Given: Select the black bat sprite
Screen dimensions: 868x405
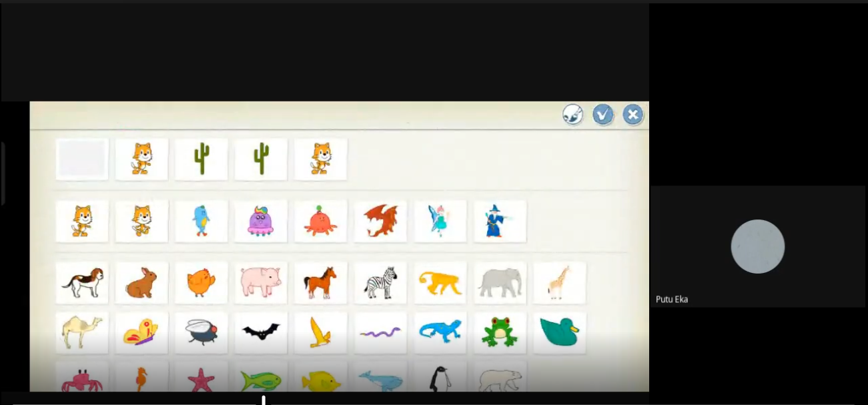Looking at the screenshot, I should tap(261, 332).
